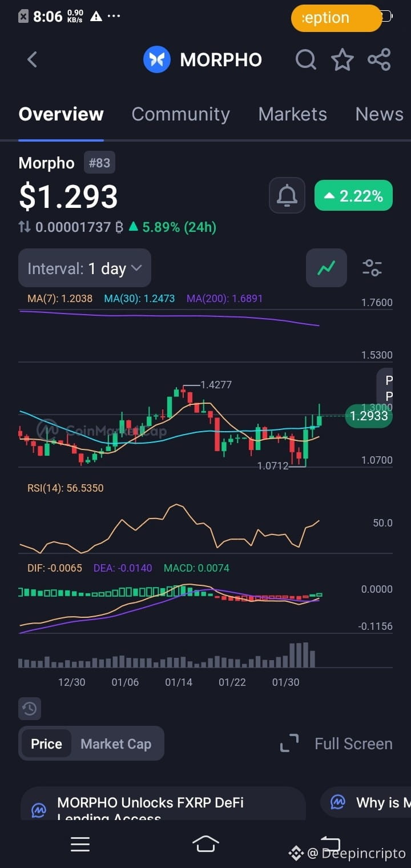Open the Interval 1 day dropdown
411x868 pixels.
click(x=84, y=268)
